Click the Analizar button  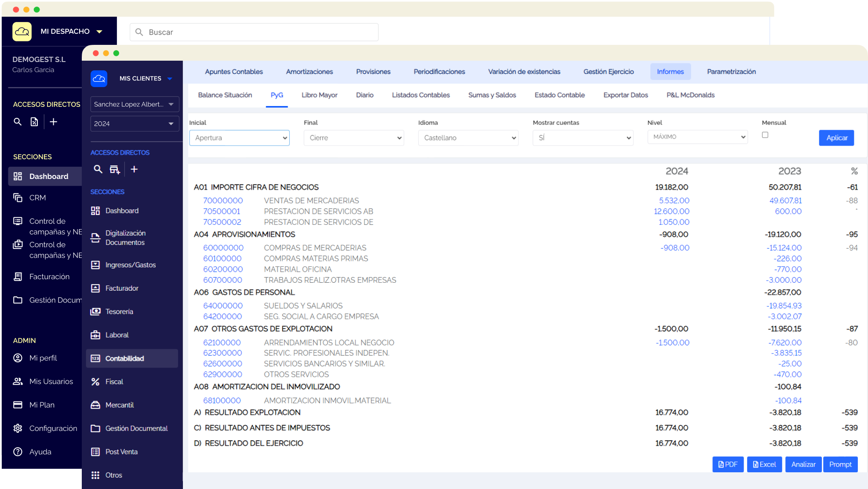(803, 464)
